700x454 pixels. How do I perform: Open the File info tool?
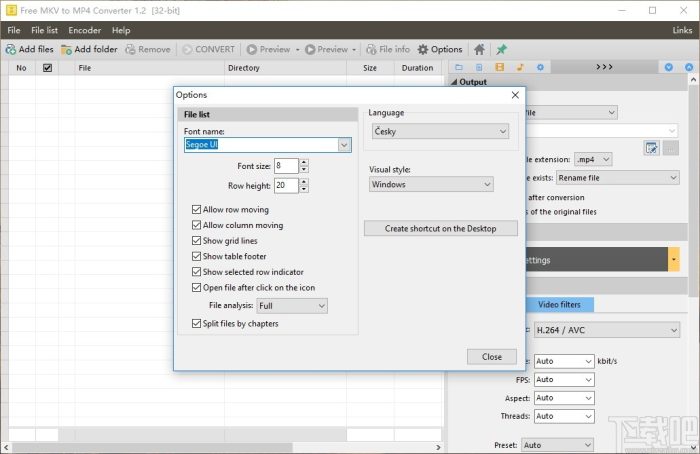click(x=388, y=50)
